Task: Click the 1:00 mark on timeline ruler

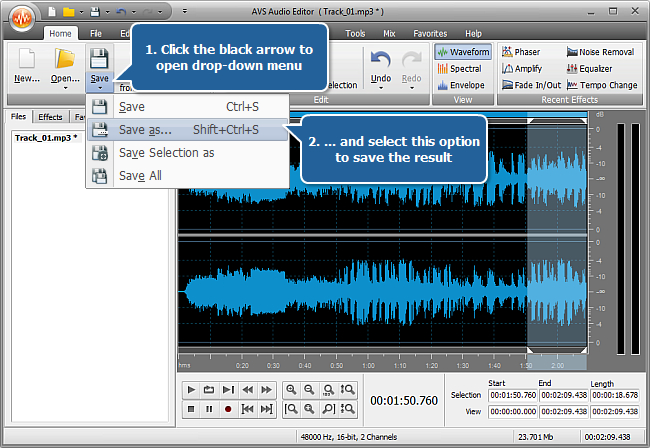Action: 368,365
